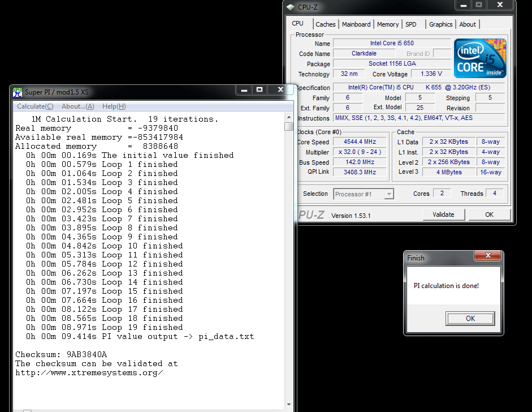Click the Core Voltage value '1.336 V'
Viewport: 532px width, 412px height.
(x=431, y=74)
